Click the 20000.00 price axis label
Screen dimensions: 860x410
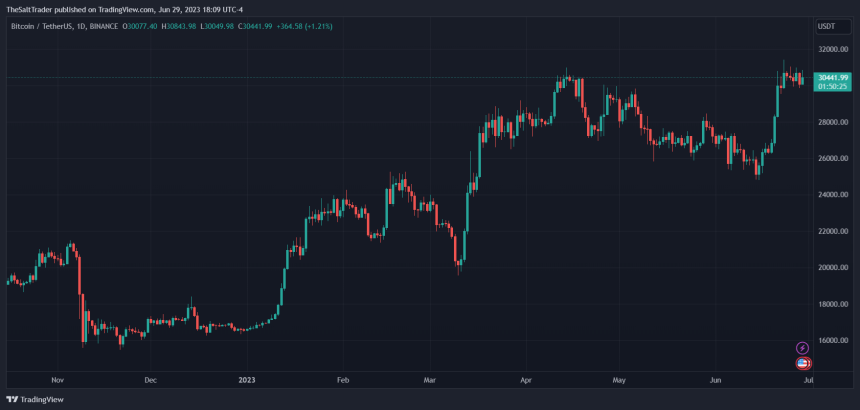[x=832, y=267]
